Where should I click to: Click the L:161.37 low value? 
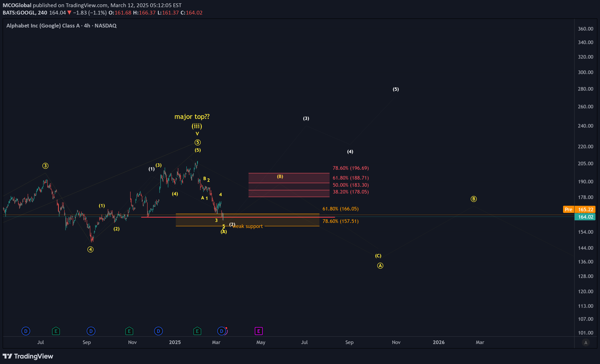(168, 13)
